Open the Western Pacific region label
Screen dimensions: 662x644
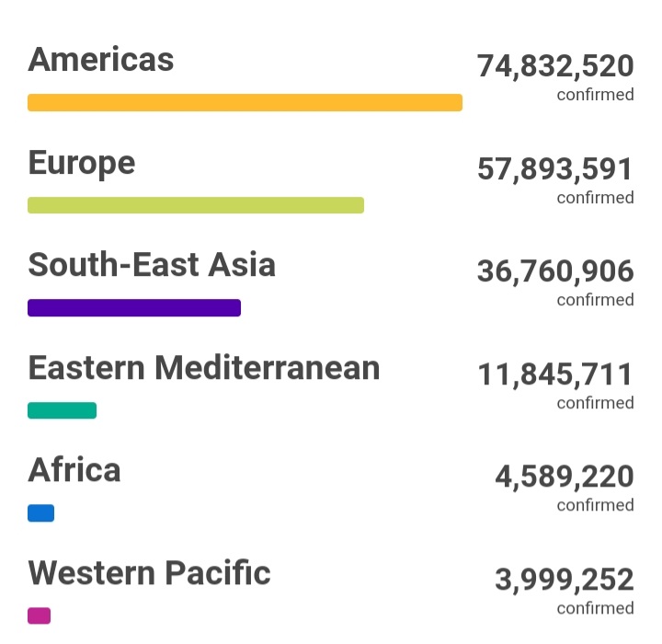point(150,574)
